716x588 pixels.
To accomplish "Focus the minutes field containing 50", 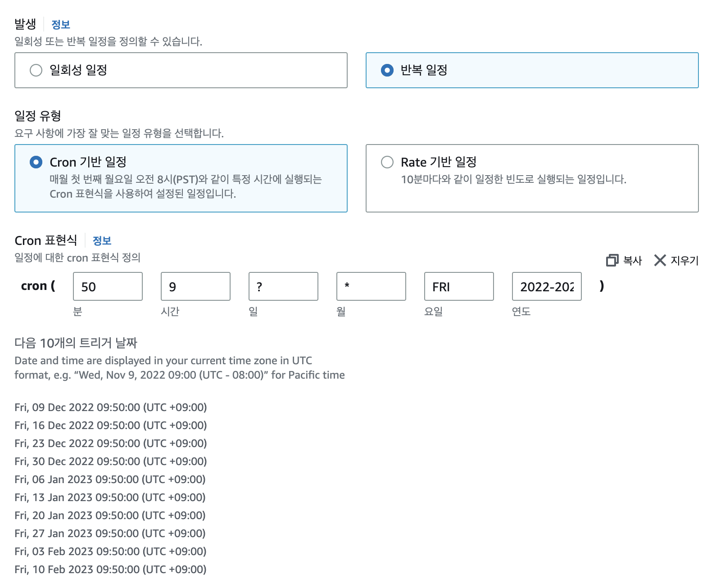I will 108,286.
